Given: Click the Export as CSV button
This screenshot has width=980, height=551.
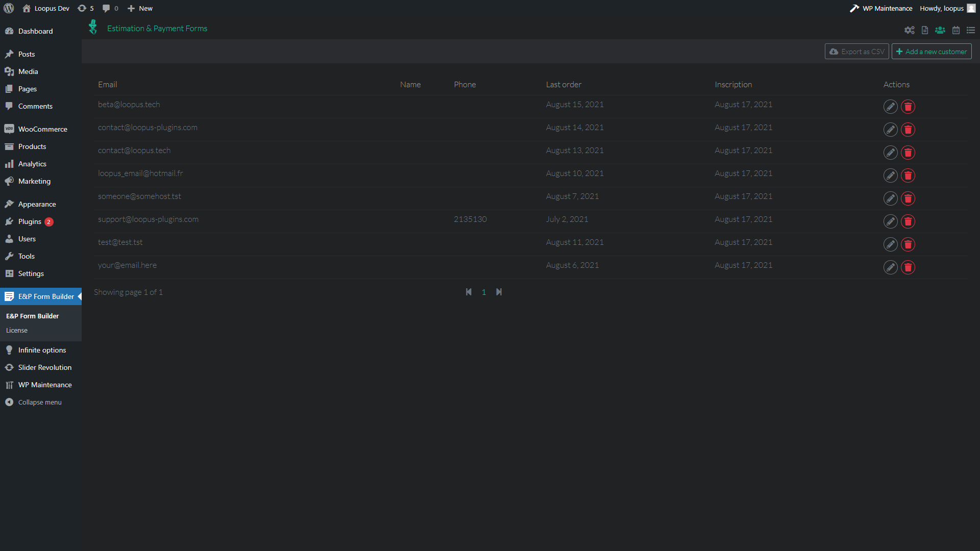Looking at the screenshot, I should pos(856,52).
